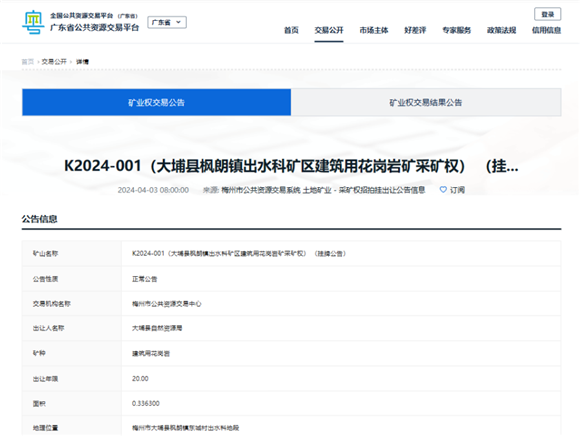Click the platform name text 广东省公共资源交易平台

click(95, 28)
